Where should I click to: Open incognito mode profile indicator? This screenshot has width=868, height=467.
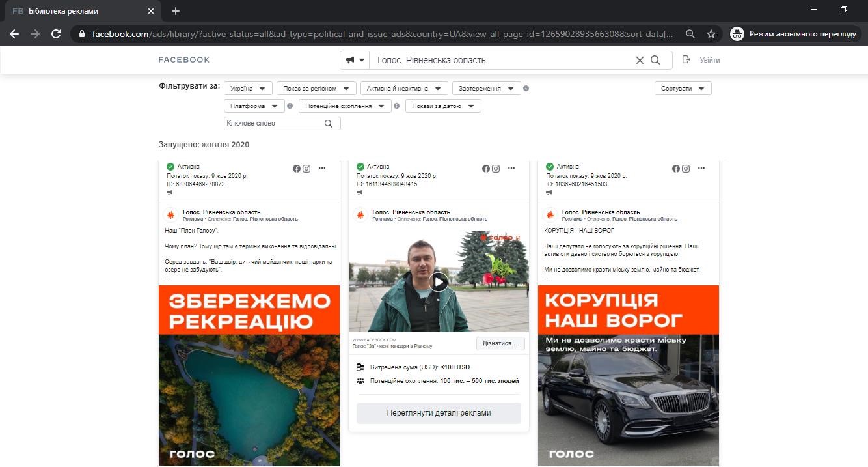(x=794, y=34)
